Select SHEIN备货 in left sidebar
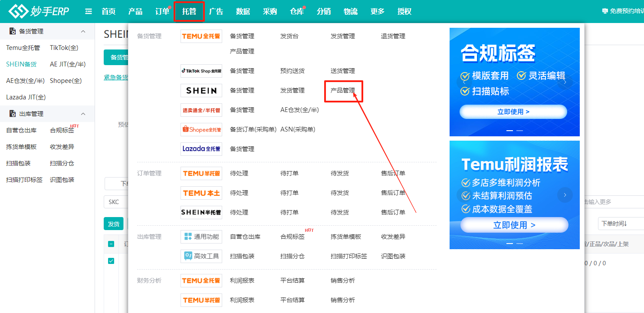Screen dimensions: 644x313 point(21,64)
